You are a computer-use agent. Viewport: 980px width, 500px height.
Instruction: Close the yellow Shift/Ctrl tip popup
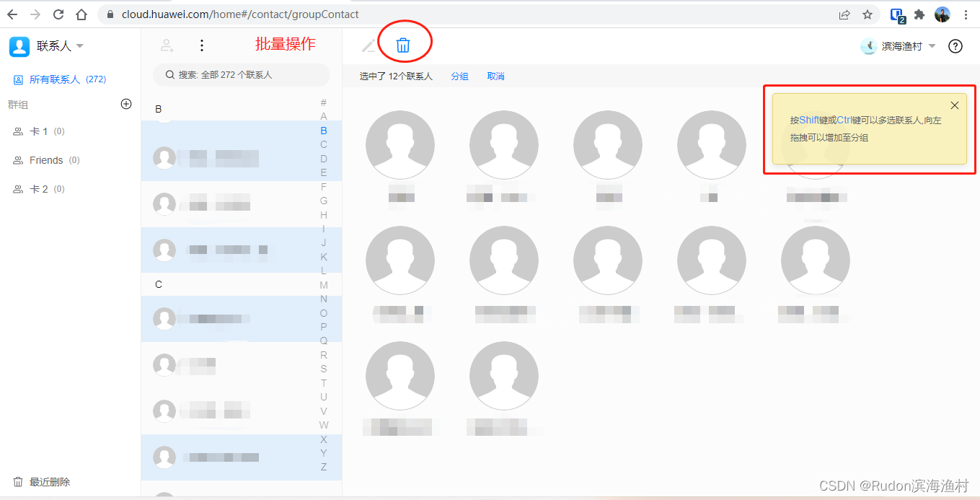coord(955,105)
